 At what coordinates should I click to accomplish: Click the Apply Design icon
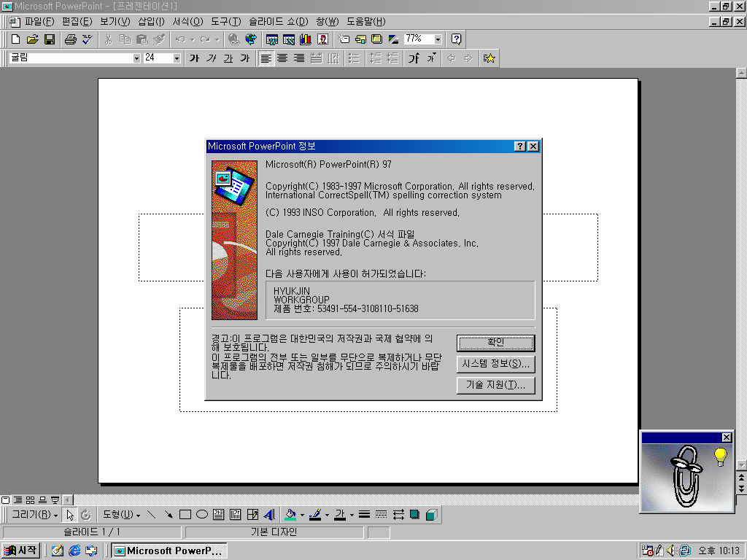377,39
